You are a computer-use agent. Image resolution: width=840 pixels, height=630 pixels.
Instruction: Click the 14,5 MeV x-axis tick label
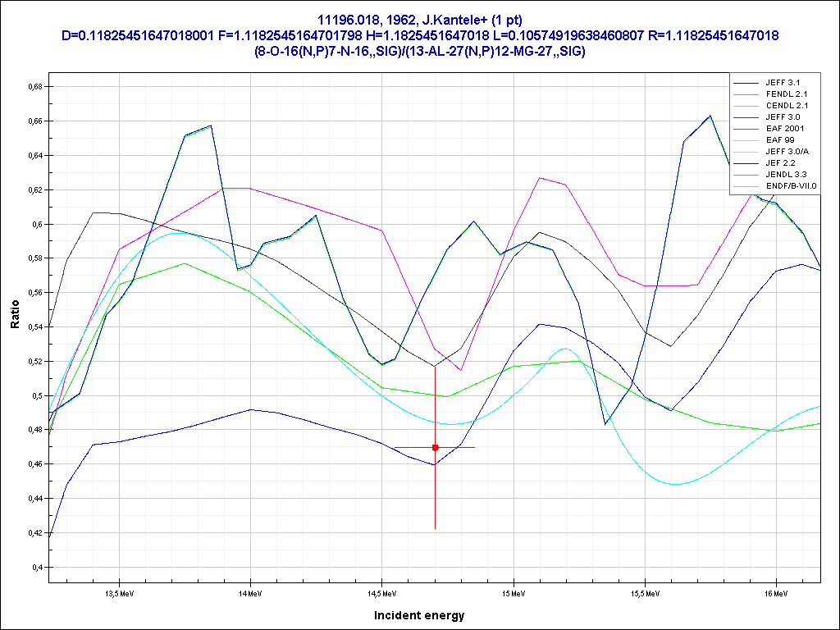click(x=380, y=592)
